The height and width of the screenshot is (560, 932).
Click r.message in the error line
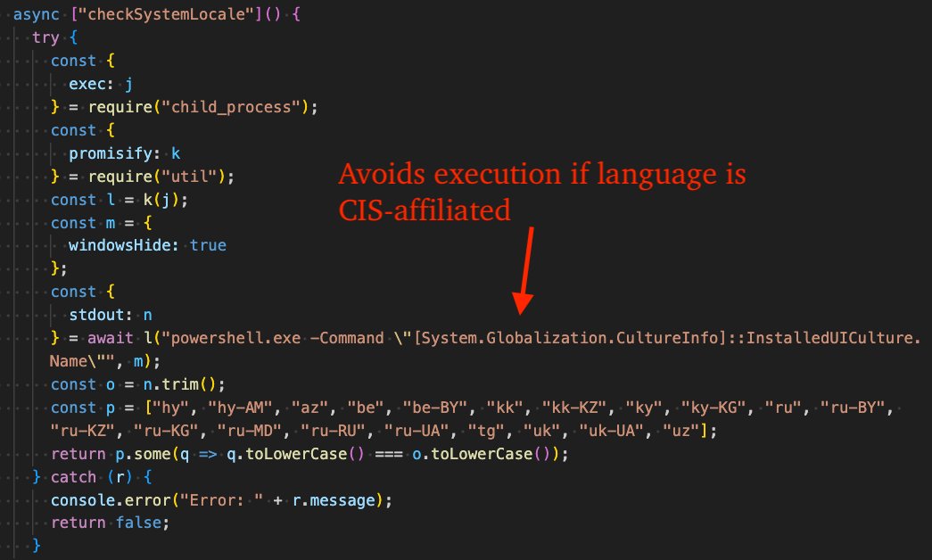pyautogui.click(x=334, y=500)
